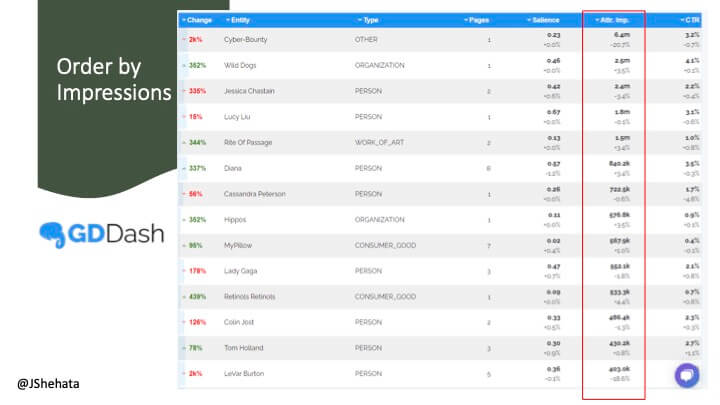This screenshot has height=405, width=720.
Task: Click the WORK_OF_ART type in Rite Of Passage row
Action: pos(379,142)
